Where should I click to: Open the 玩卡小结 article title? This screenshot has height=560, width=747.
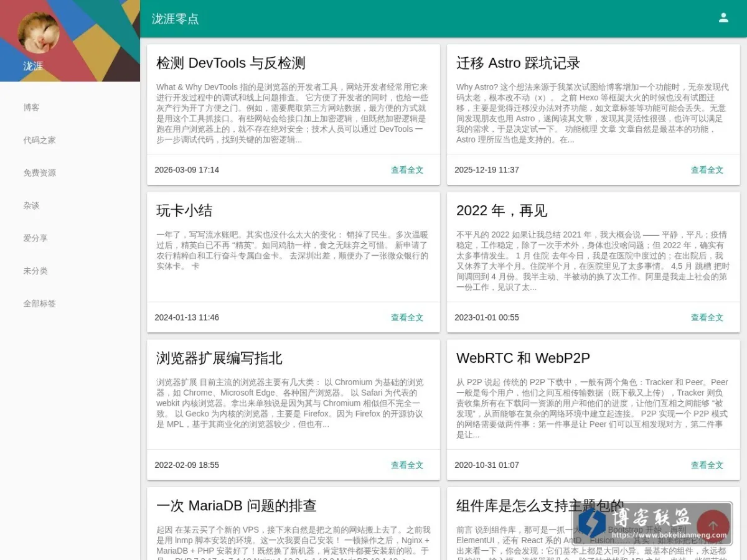(x=184, y=210)
